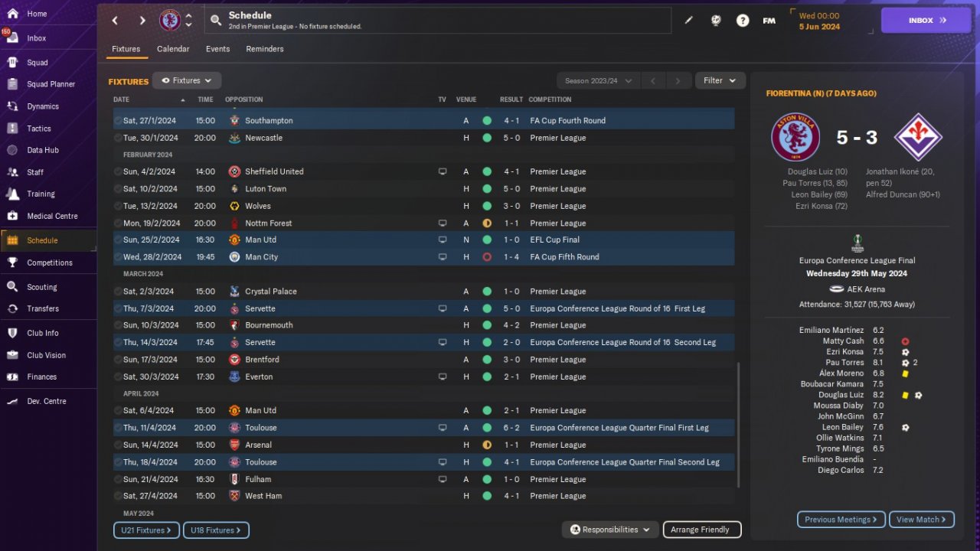Tick the select circle for Sat, 10/2/2024

(118, 189)
